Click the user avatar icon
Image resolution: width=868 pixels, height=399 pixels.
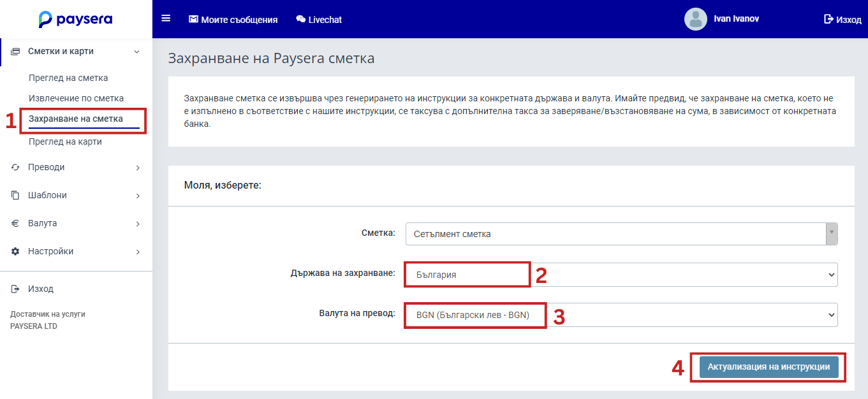tap(696, 19)
